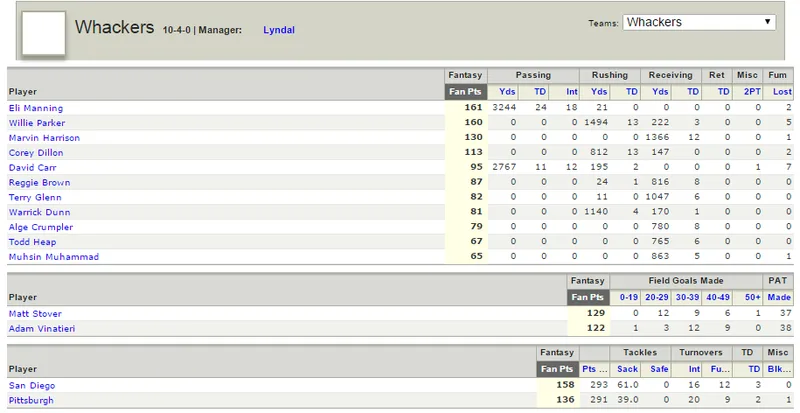Open the Teams dropdown showing Whackers
800x413 pixels.
698,22
